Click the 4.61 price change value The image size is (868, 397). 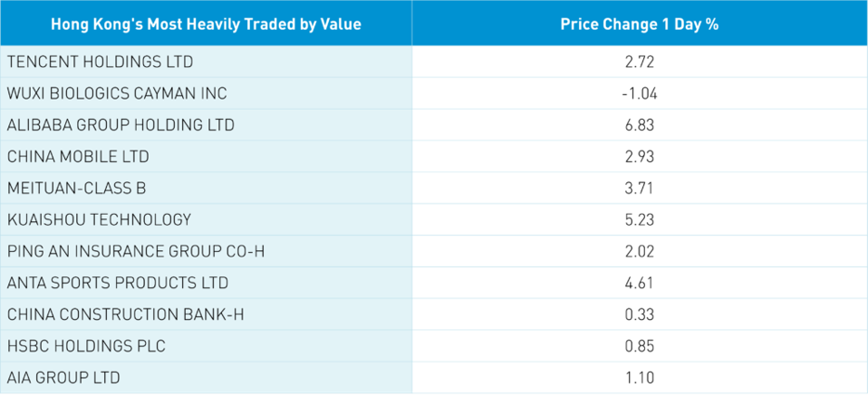639,283
